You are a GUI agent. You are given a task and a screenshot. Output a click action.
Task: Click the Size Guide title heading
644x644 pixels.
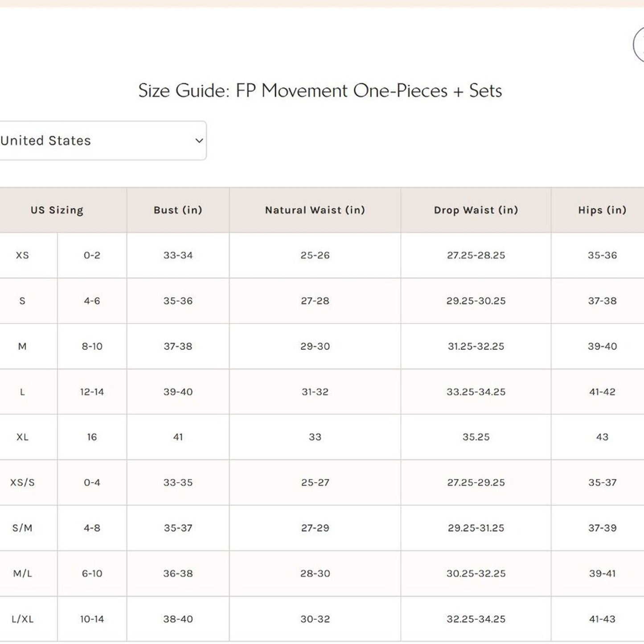[x=320, y=91]
